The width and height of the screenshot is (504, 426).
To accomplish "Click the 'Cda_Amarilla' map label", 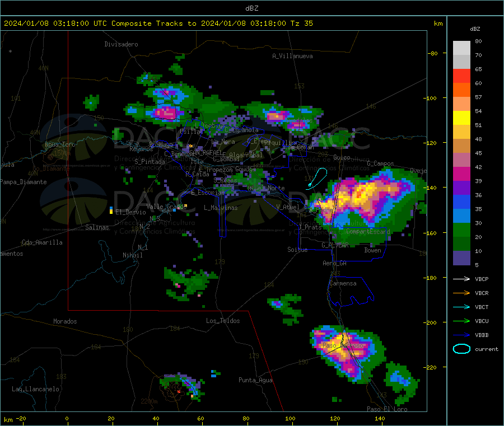I will (x=42, y=242).
